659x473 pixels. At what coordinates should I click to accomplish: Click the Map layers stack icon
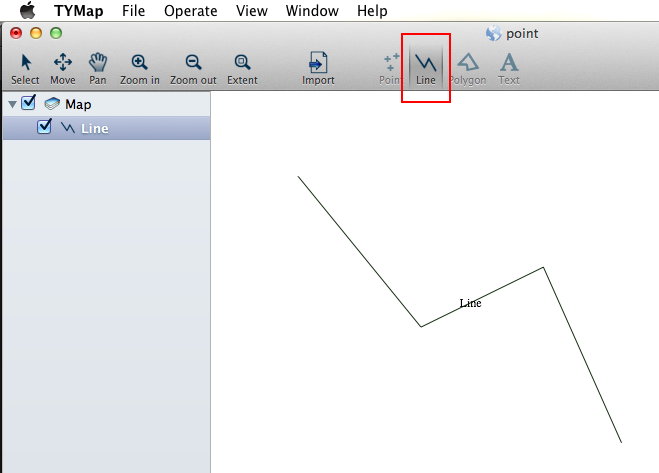(52, 103)
